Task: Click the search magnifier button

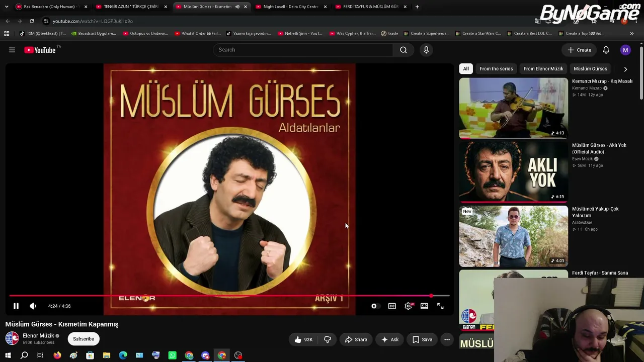Action: [404, 50]
